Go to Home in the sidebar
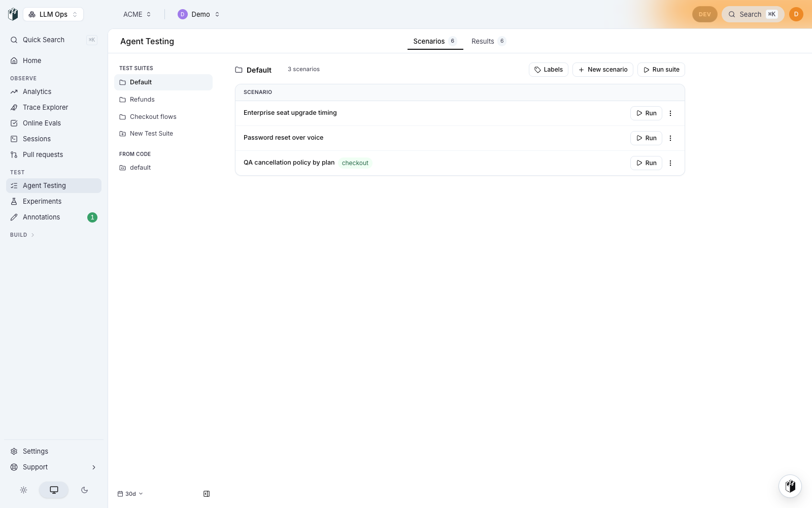 click(54, 60)
